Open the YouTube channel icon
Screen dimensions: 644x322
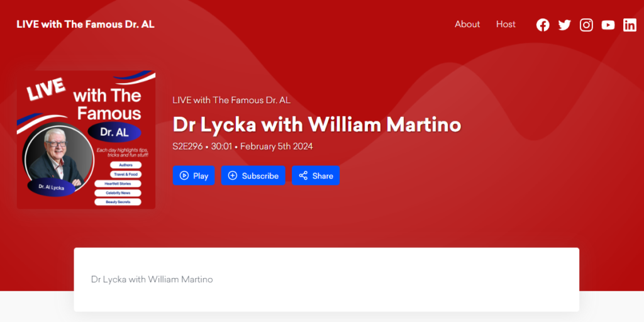click(x=608, y=25)
